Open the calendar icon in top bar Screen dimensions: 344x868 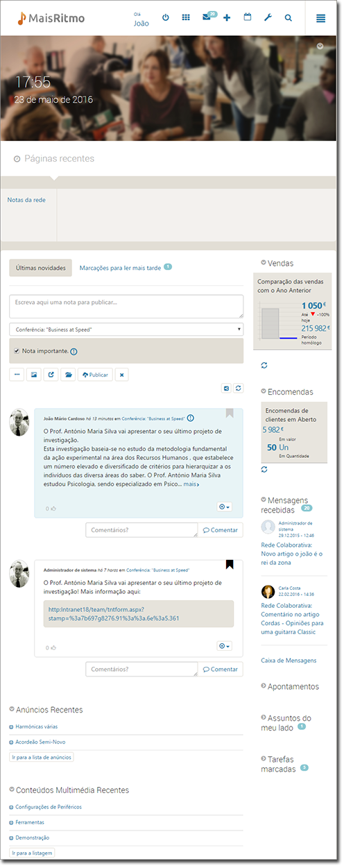click(x=248, y=18)
